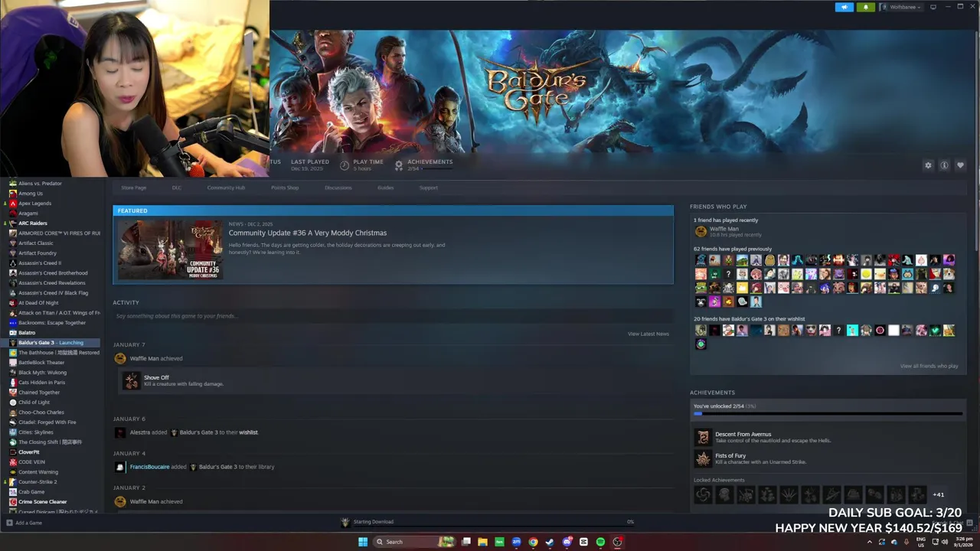Open the Support tab
Screen dimensions: 980x551
428,187
